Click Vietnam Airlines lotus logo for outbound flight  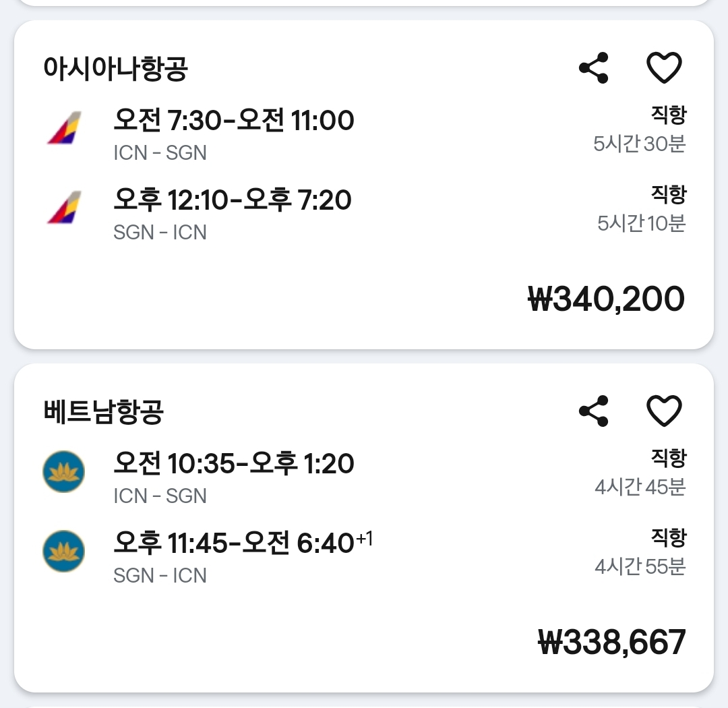click(64, 471)
